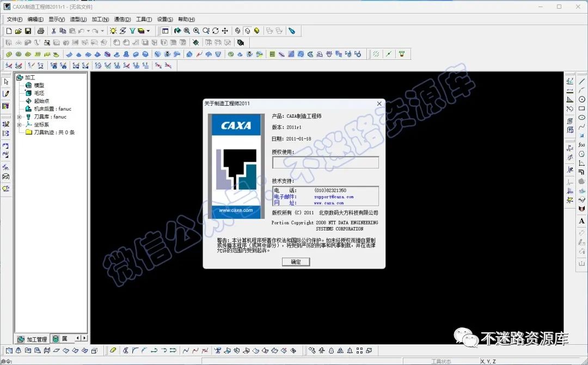Click the f(x) formula curve tool
This screenshot has height=365, width=588.
(x=581, y=145)
